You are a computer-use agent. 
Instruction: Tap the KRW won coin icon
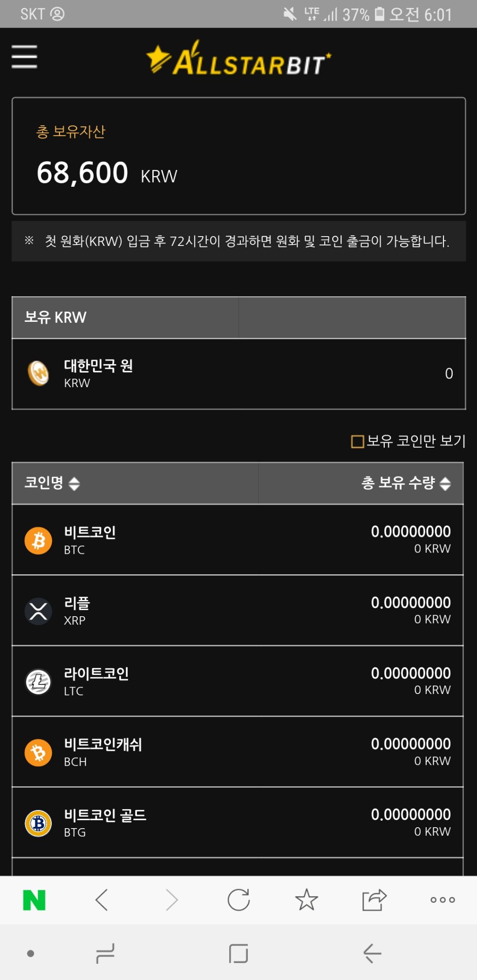tap(38, 374)
